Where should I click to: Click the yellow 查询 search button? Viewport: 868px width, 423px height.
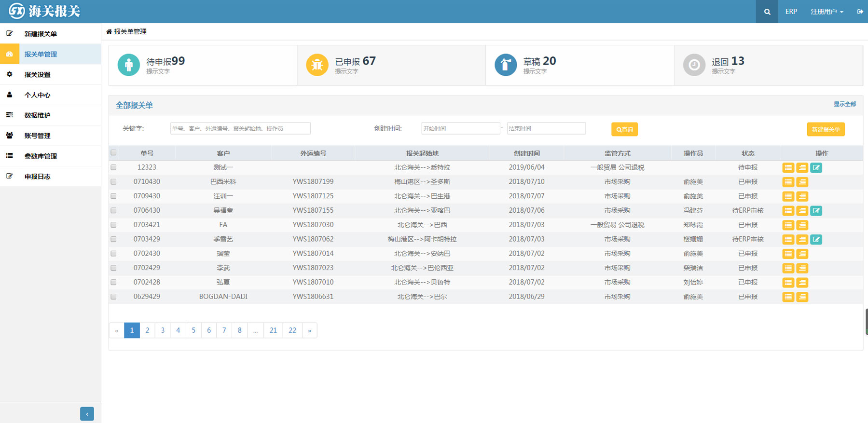pyautogui.click(x=624, y=129)
